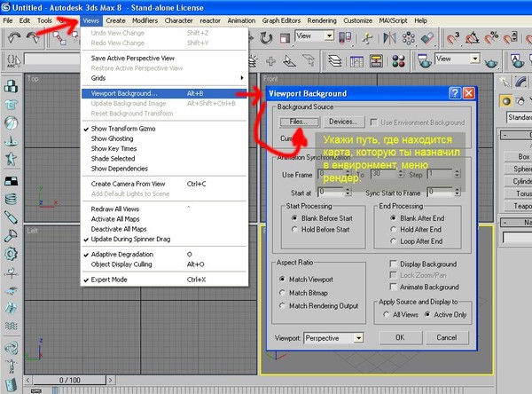This screenshot has height=394, width=532.
Task: Open the Schematic View icon
Action: pos(376,61)
